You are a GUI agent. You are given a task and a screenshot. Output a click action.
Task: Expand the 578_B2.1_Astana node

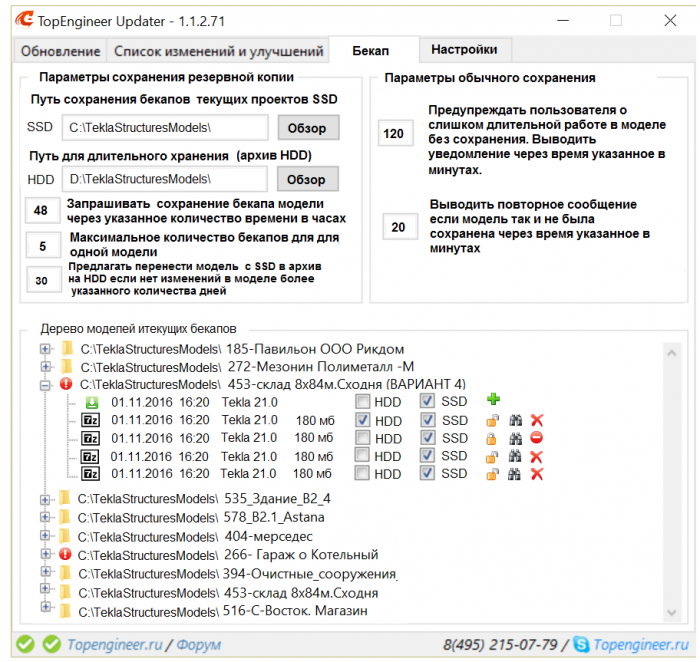pyautogui.click(x=45, y=517)
